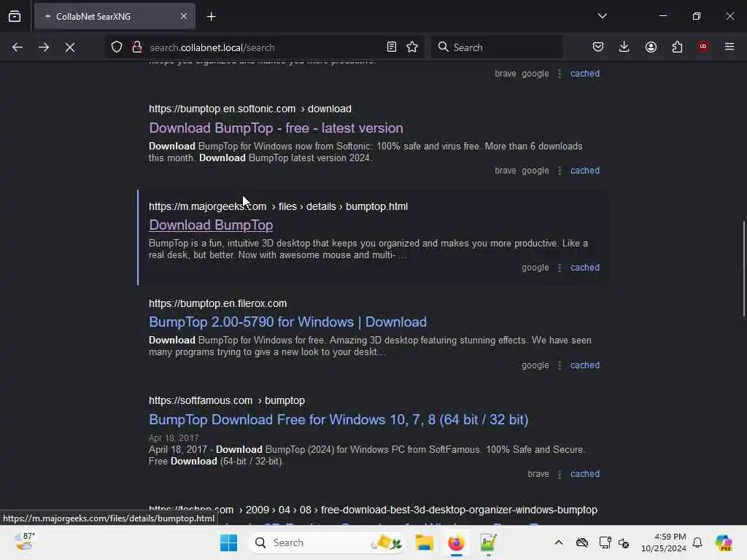Expand options dots on softonic result

tap(560, 171)
